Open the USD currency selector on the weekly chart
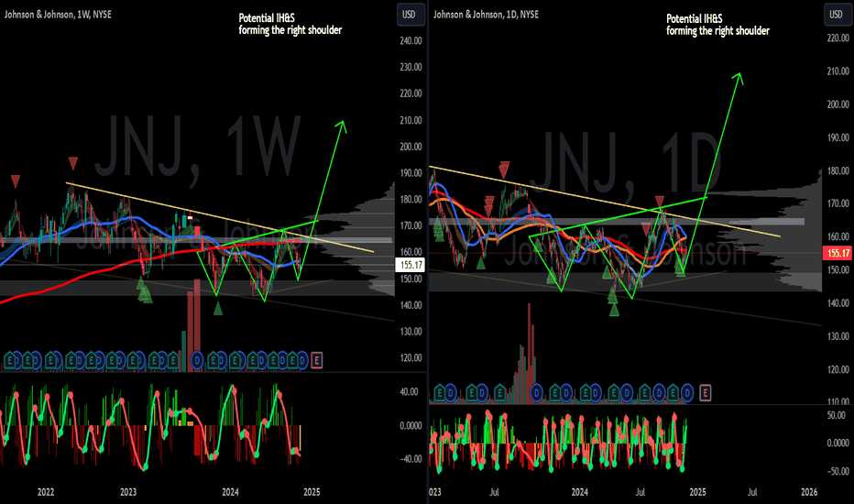This screenshot has width=854, height=504. 409,15
